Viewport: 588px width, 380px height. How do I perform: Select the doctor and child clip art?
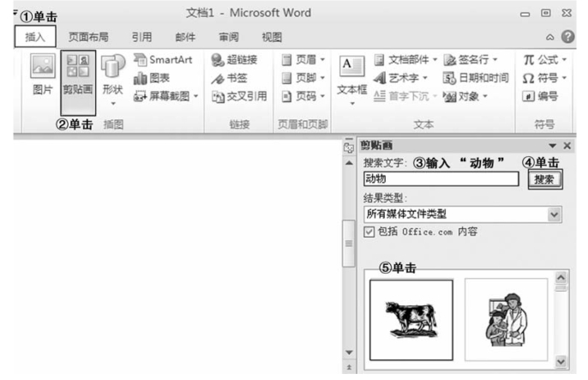coord(506,320)
